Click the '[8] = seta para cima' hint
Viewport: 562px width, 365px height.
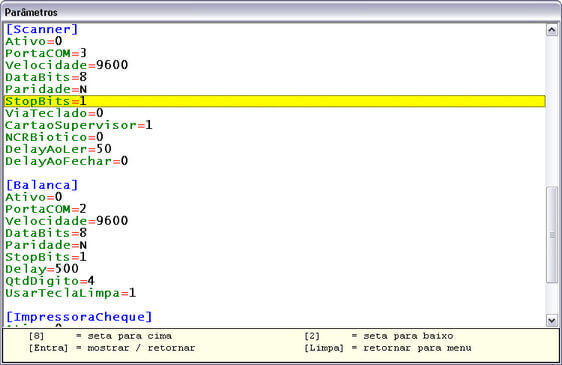(100, 336)
